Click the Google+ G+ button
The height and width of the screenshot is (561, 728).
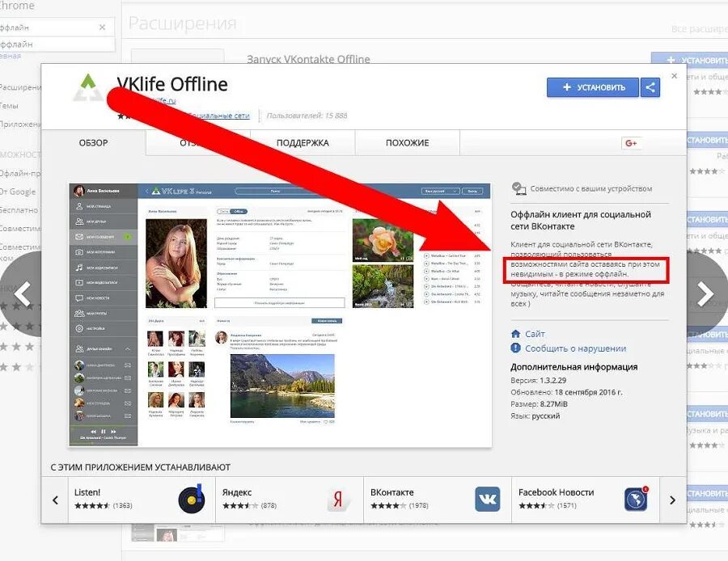631,143
